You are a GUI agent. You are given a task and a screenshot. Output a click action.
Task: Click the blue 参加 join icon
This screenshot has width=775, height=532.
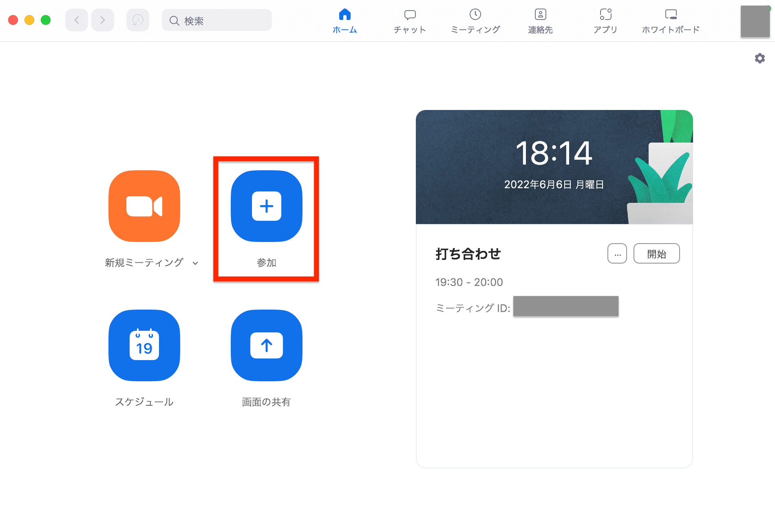click(x=267, y=206)
